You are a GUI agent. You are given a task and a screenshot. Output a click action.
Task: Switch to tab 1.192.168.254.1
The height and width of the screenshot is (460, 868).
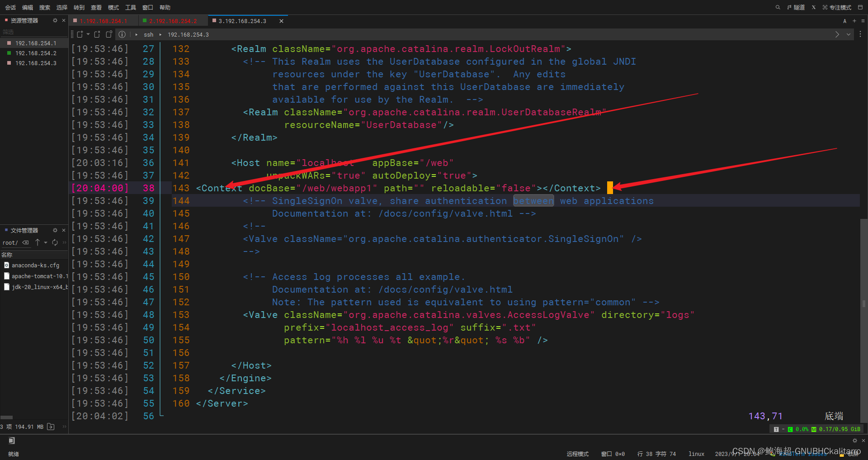103,21
